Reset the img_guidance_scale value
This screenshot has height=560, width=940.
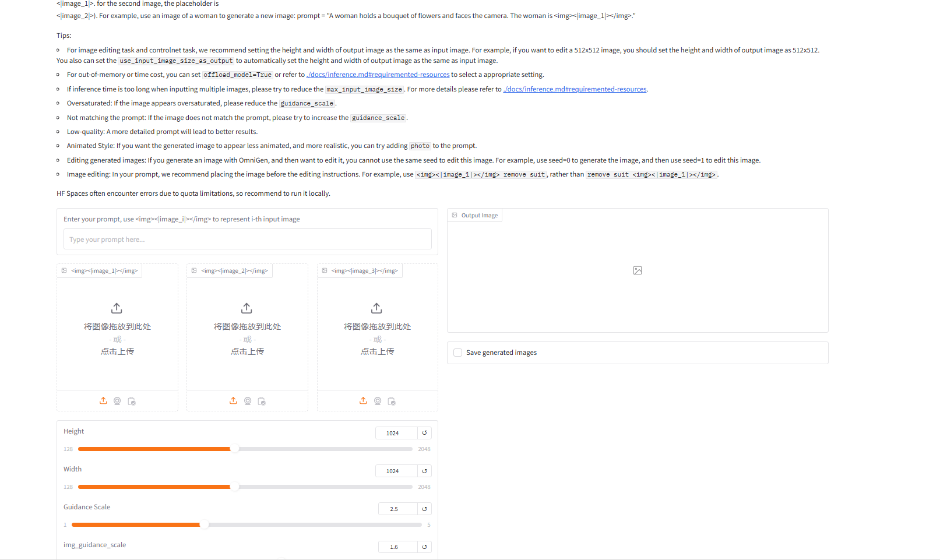click(x=424, y=547)
